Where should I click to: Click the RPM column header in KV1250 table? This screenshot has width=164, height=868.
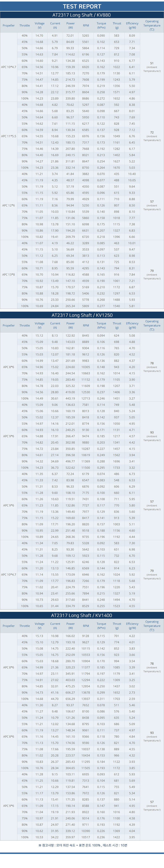coord(86,325)
